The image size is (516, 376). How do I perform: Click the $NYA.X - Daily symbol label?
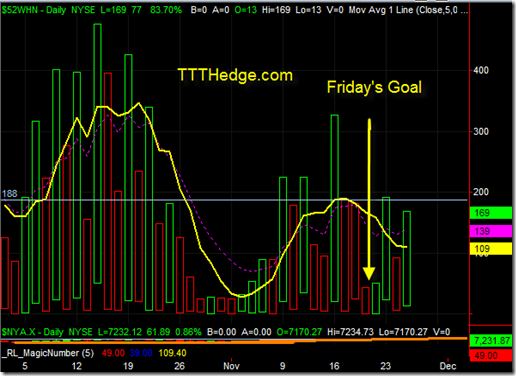pos(34,332)
